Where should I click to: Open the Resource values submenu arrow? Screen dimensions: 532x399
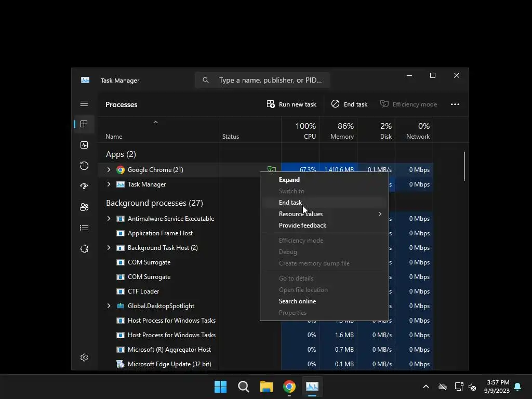pos(380,214)
